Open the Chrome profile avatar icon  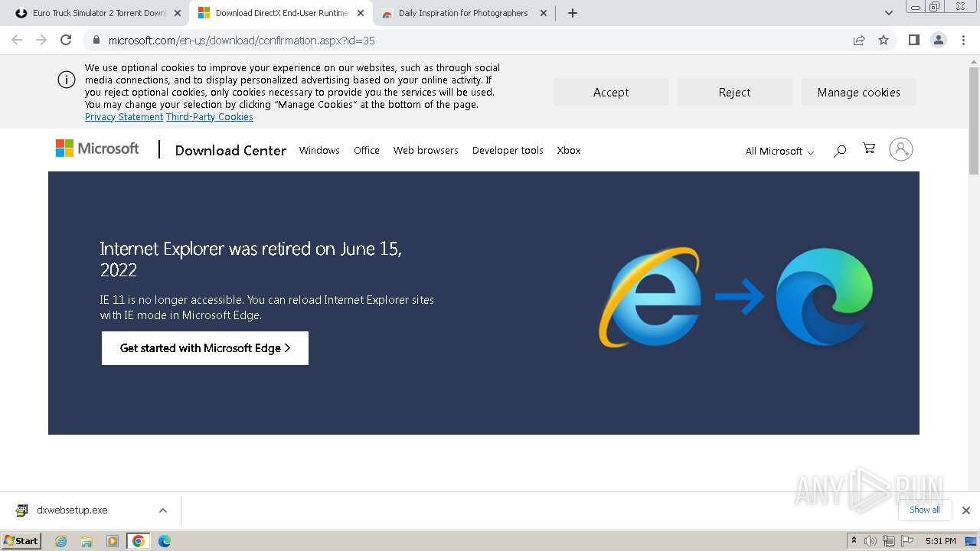click(x=938, y=40)
